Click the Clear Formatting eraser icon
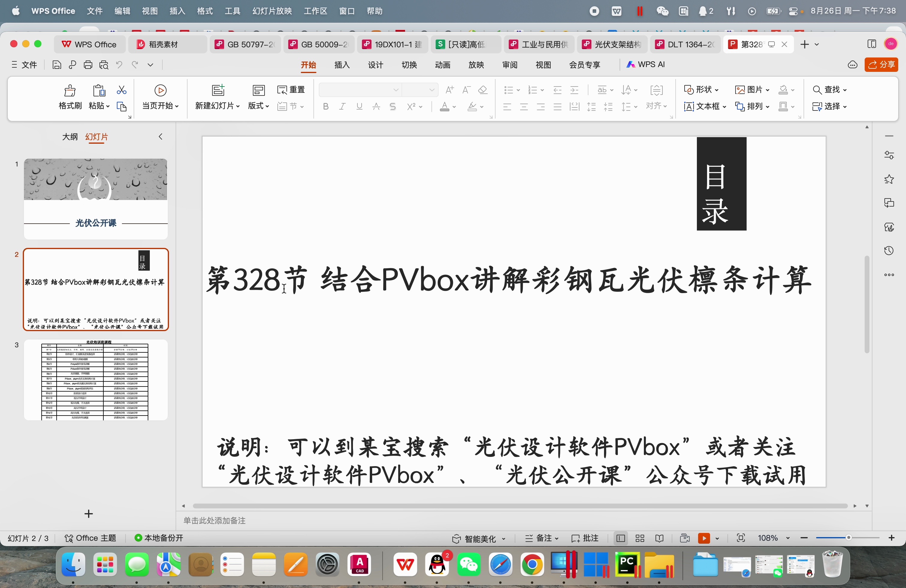 coord(483,90)
